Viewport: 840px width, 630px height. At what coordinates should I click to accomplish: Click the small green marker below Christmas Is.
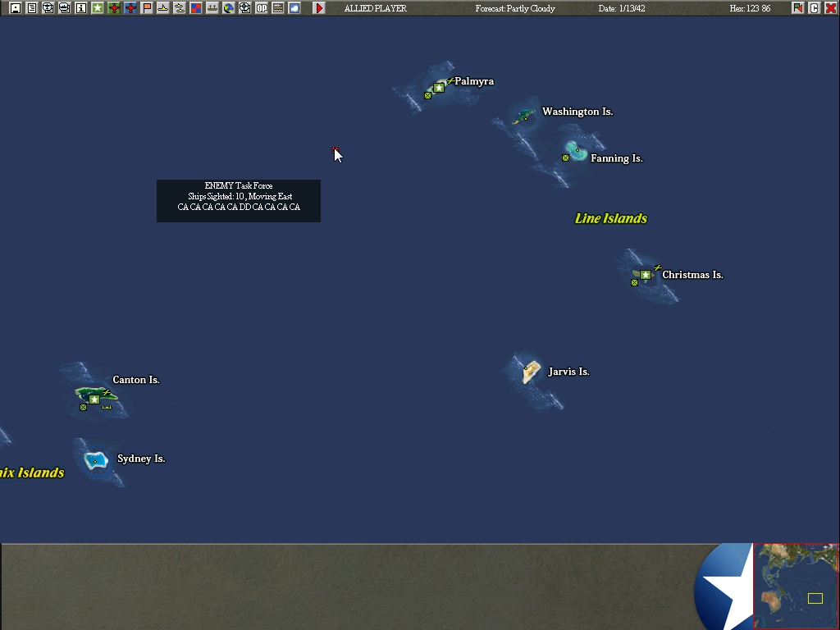pos(634,282)
